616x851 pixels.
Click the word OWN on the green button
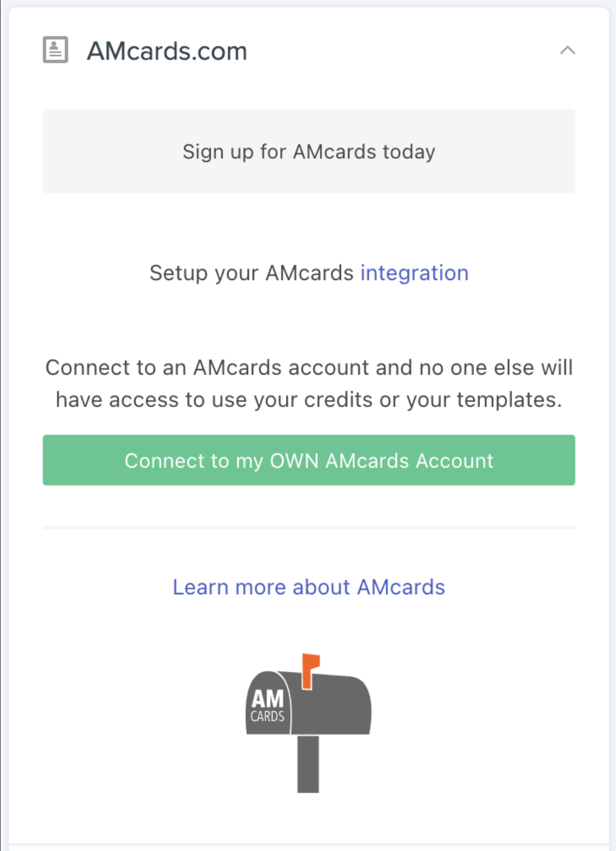(294, 461)
